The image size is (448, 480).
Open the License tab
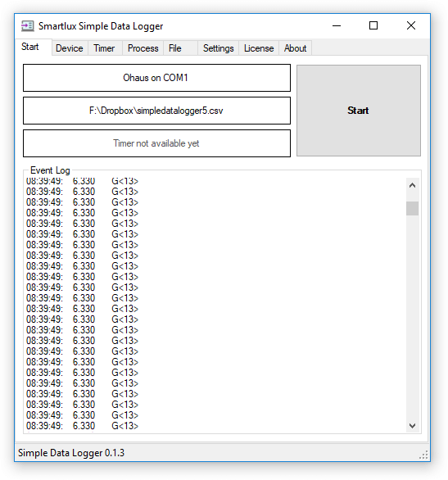point(259,48)
